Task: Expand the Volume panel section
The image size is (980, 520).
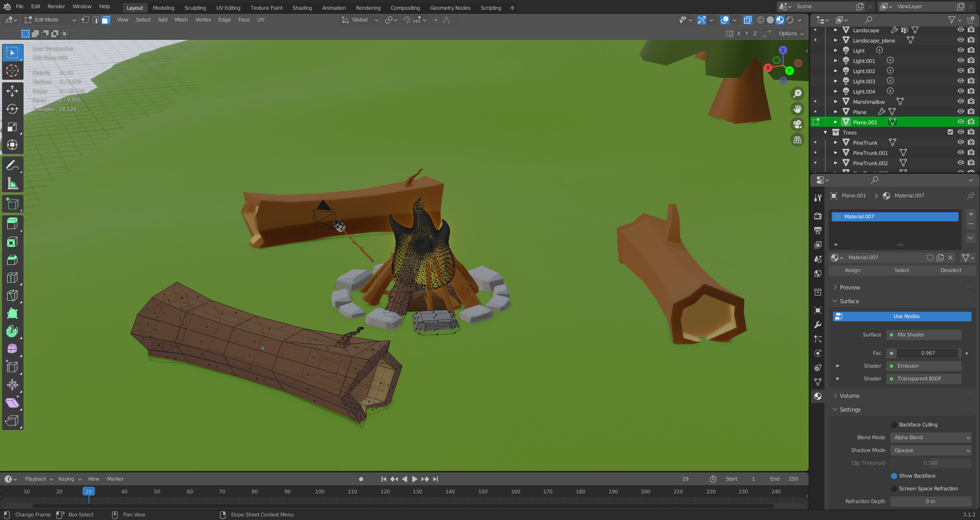Action: [849, 396]
